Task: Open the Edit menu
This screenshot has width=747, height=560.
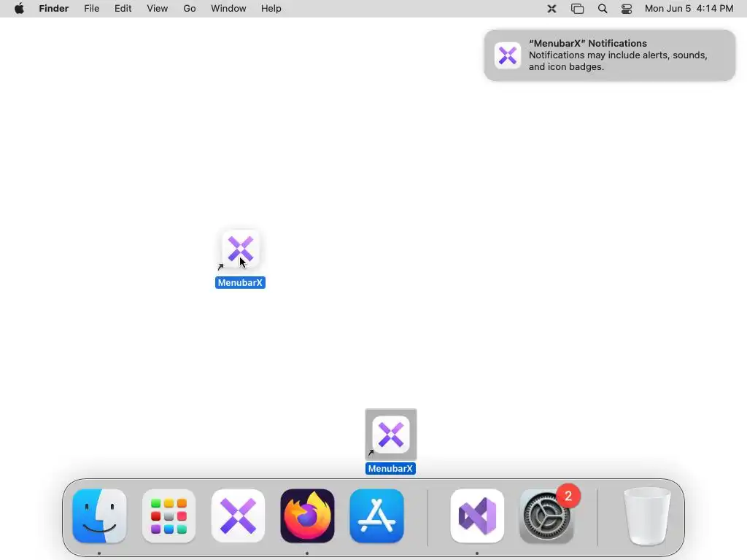Action: click(123, 9)
